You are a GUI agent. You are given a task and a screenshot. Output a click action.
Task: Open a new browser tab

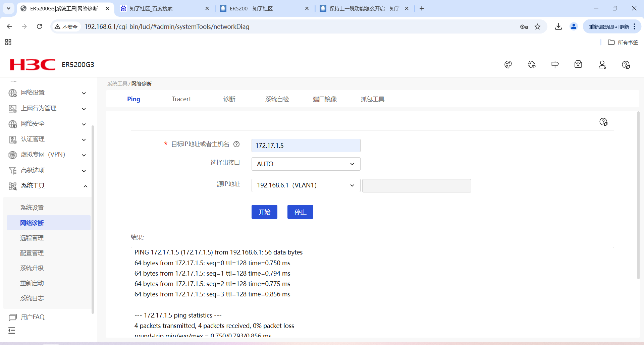click(422, 8)
